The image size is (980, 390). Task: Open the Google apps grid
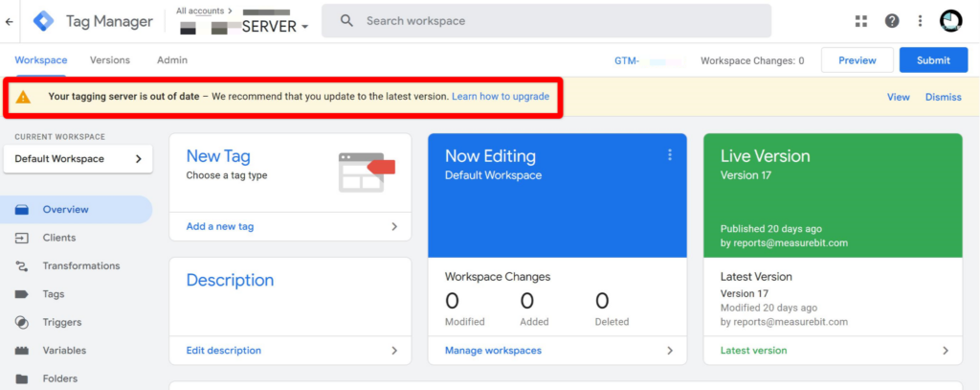coord(861,21)
